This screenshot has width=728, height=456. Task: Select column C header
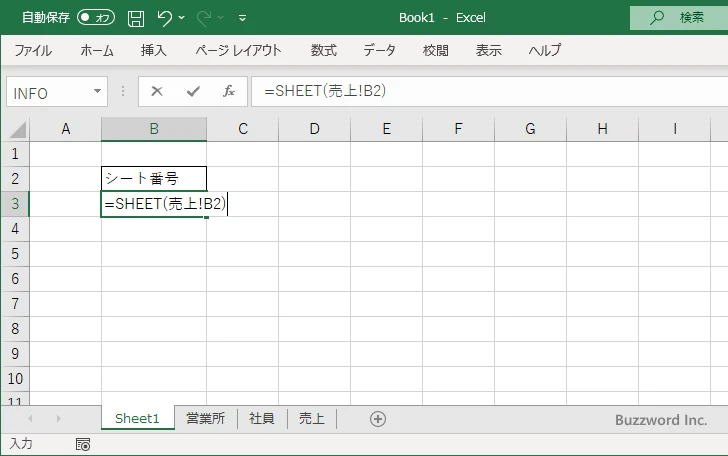pyautogui.click(x=243, y=129)
